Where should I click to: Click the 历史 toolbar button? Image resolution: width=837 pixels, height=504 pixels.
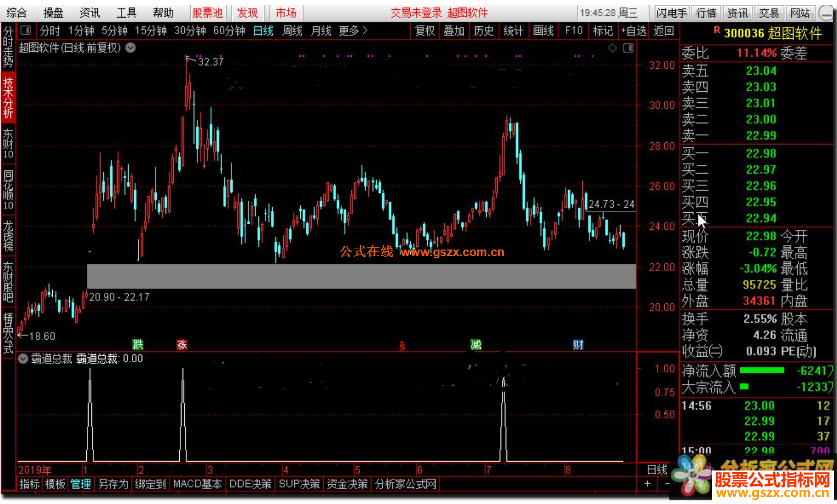484,31
